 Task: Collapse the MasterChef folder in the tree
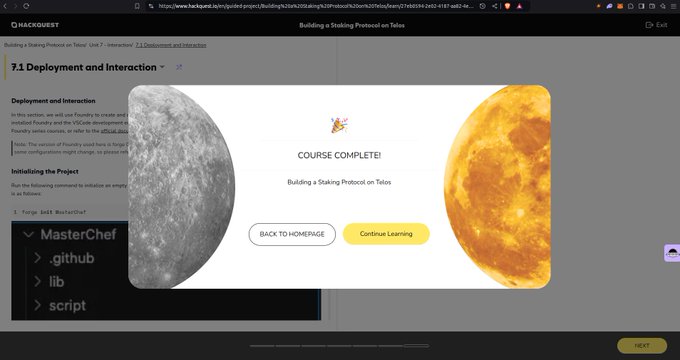pos(29,235)
